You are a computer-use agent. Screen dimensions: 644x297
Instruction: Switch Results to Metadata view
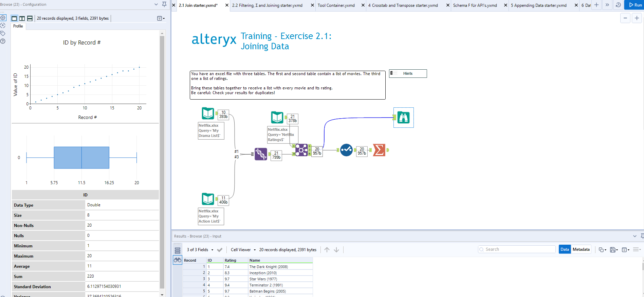point(581,249)
